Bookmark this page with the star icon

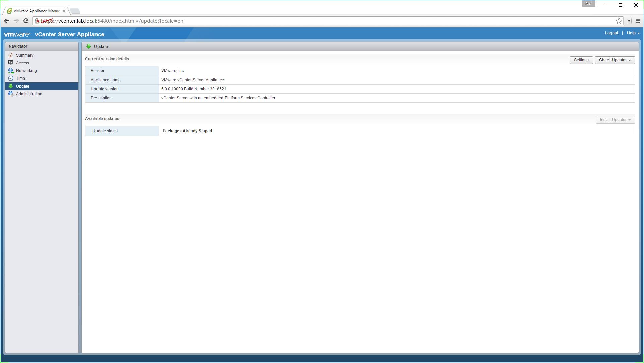pyautogui.click(x=619, y=21)
